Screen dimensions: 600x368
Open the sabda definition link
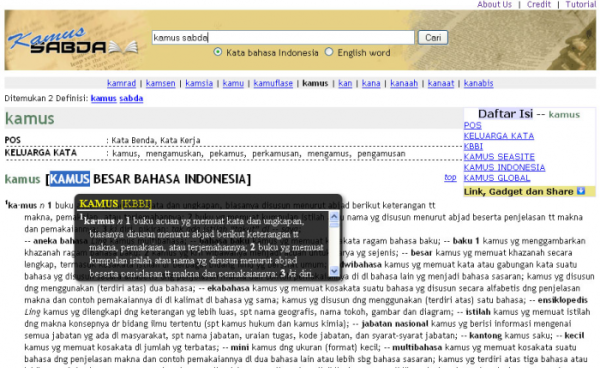tap(131, 98)
